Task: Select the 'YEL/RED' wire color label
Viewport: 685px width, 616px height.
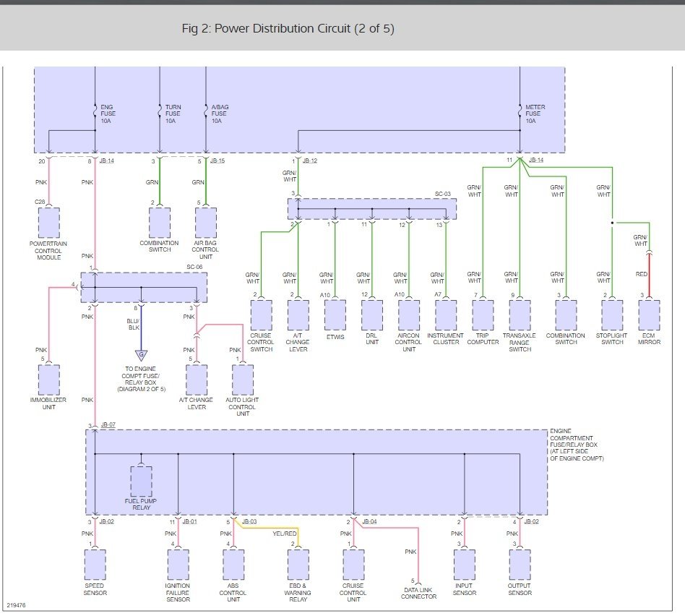Action: 285,534
